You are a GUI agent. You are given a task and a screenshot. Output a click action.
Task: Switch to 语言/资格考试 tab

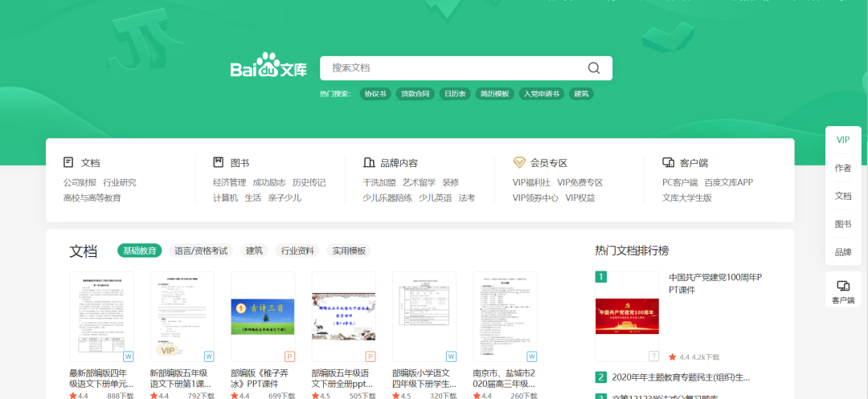(201, 250)
